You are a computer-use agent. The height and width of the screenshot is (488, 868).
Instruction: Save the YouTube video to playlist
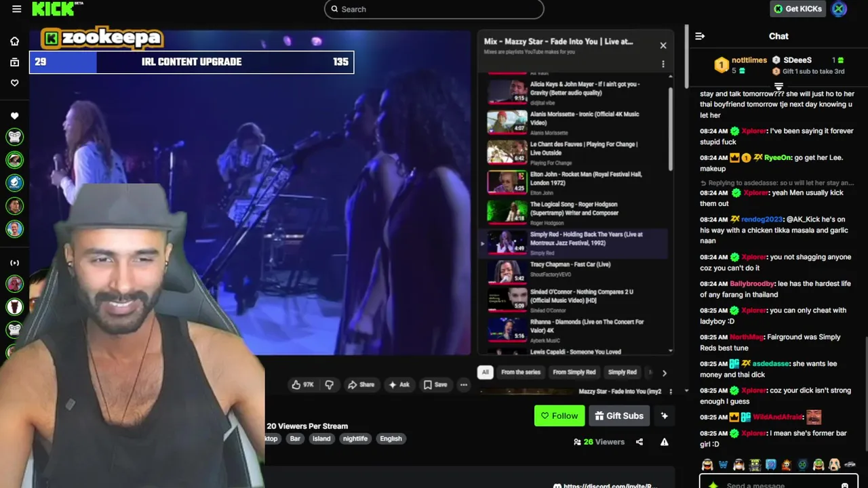[435, 384]
